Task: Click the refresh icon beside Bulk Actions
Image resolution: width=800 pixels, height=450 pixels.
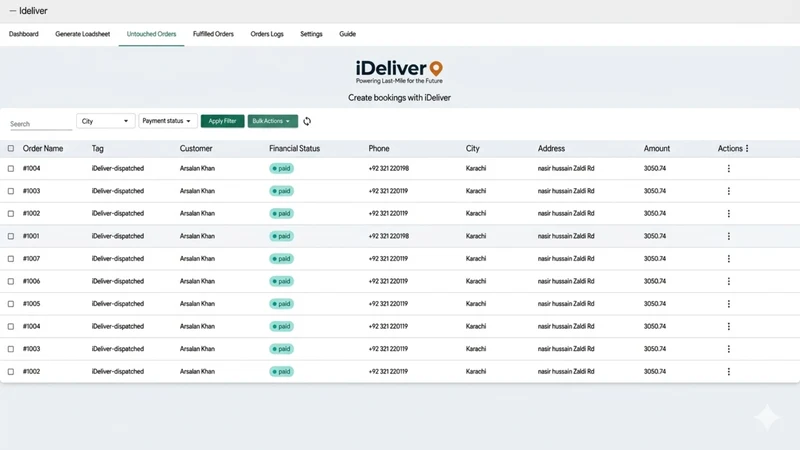Action: click(307, 121)
